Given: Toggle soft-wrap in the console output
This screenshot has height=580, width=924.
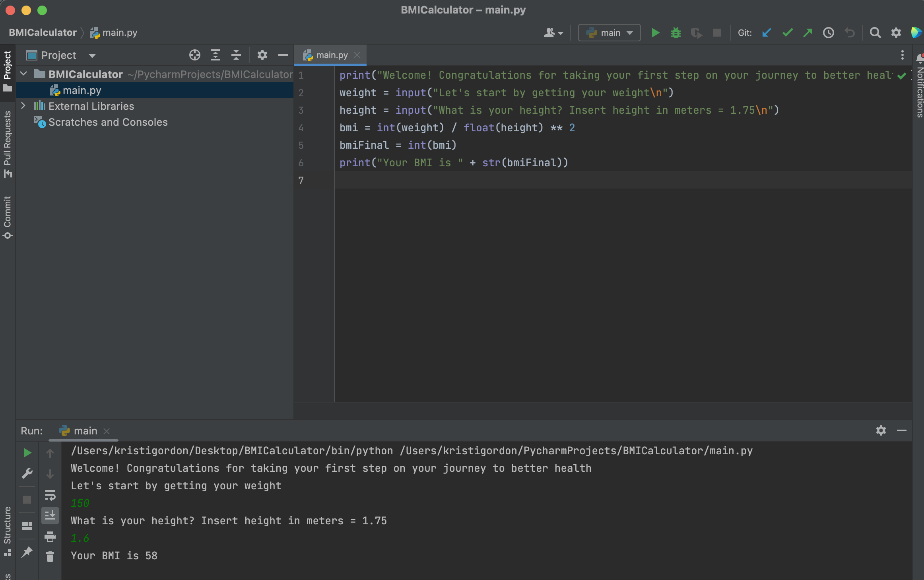Looking at the screenshot, I should click(x=50, y=496).
